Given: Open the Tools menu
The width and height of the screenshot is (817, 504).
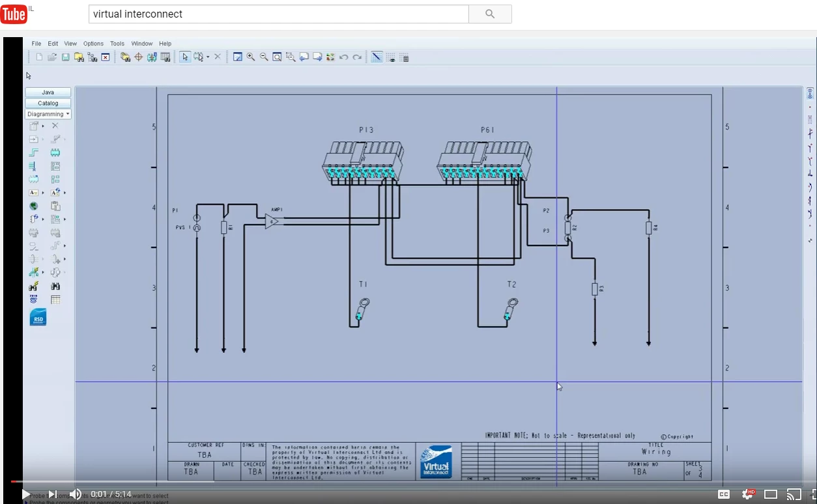Looking at the screenshot, I should 117,44.
